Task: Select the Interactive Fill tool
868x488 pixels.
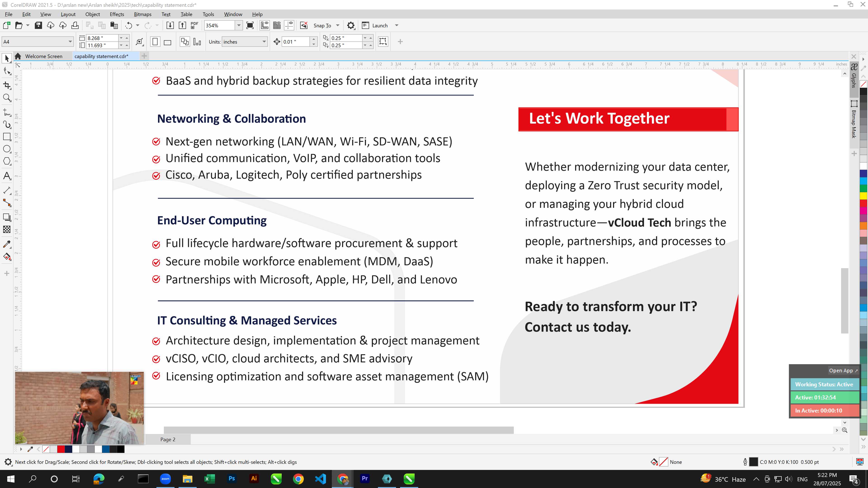Action: [7, 257]
